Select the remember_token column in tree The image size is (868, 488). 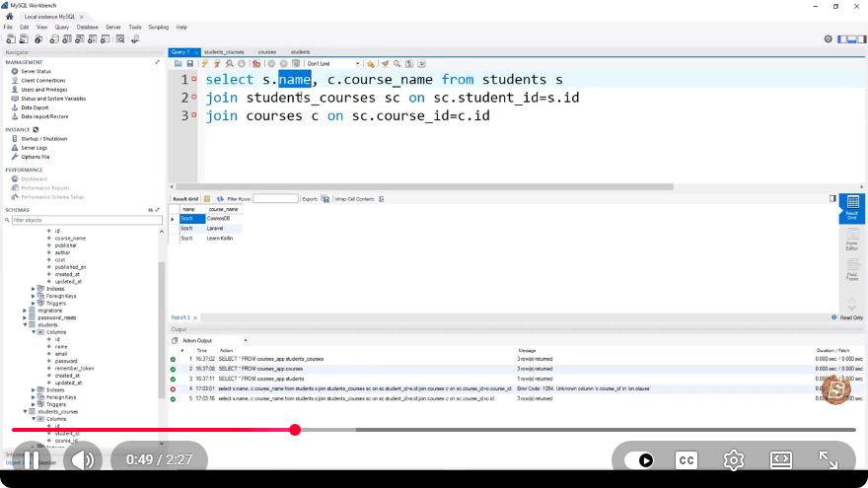point(74,369)
